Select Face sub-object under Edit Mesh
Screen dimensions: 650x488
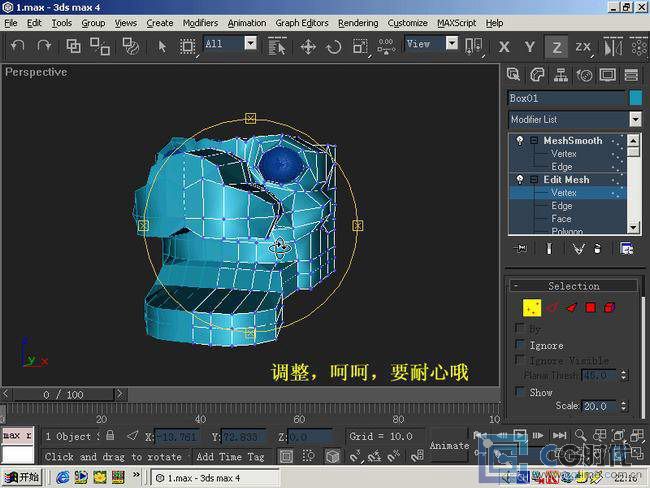tap(561, 219)
